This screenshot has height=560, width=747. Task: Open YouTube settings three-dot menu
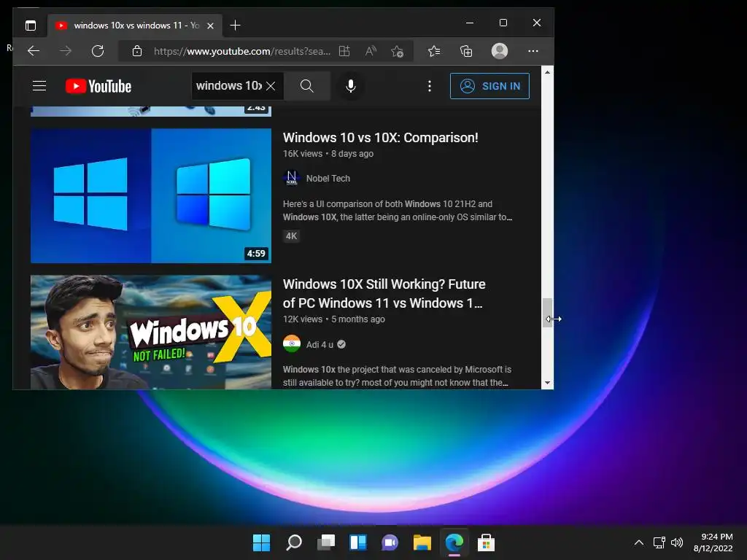point(429,86)
